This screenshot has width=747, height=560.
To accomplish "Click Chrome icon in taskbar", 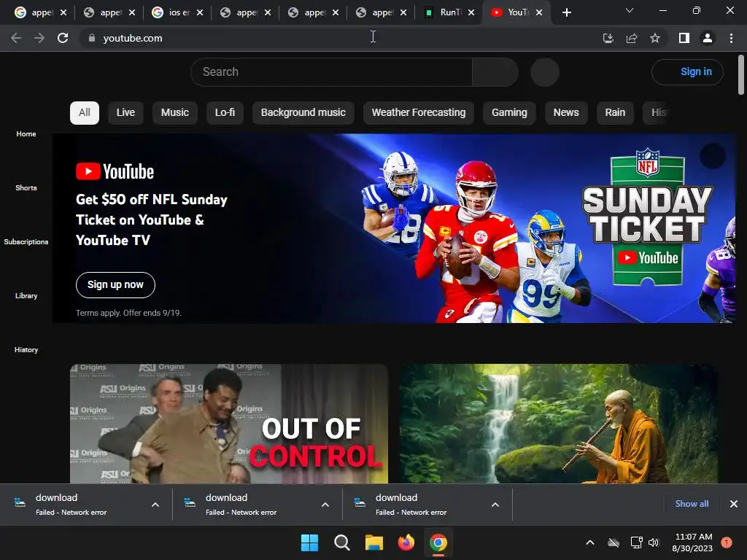I will [438, 542].
